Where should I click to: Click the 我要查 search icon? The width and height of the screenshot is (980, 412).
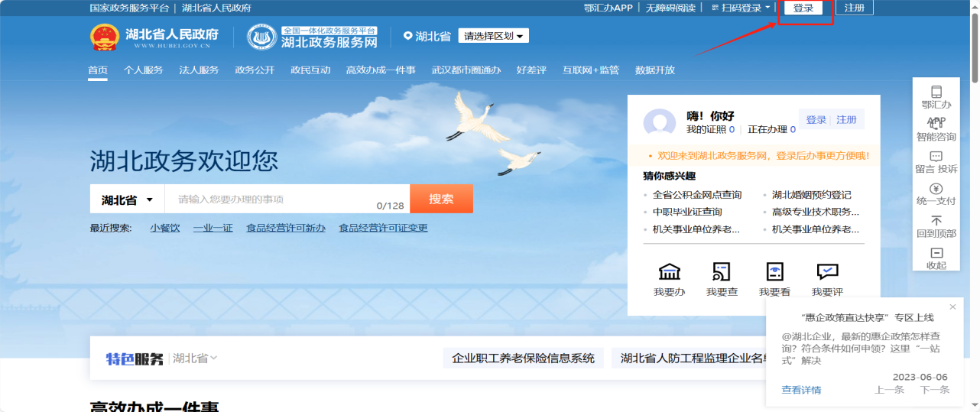(722, 271)
